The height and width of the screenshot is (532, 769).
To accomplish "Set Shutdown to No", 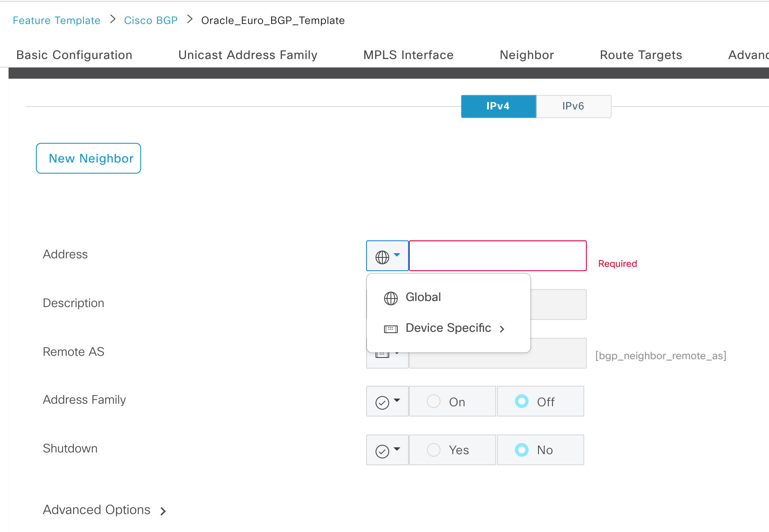I will pos(521,450).
